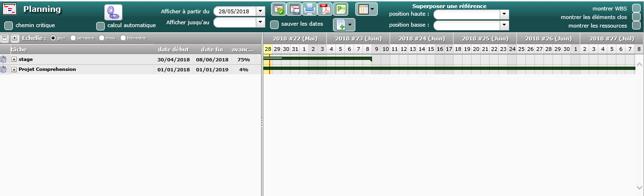Click the save baseline planning icon
Viewport: 644px width, 196px height.
pos(294,9)
